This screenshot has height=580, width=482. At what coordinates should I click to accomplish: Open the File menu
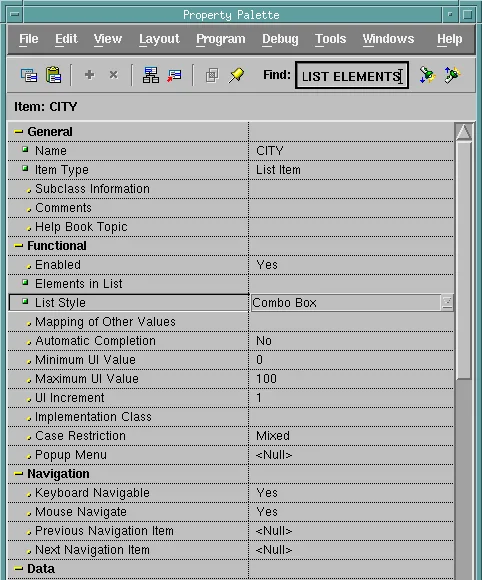click(28, 39)
